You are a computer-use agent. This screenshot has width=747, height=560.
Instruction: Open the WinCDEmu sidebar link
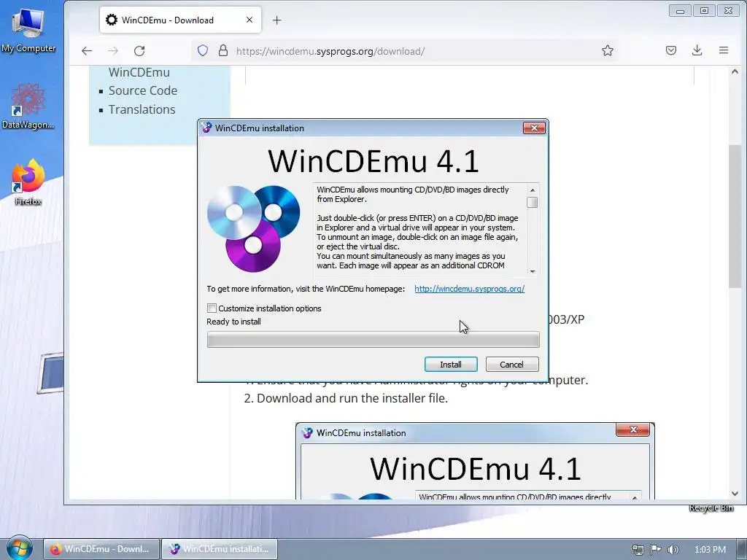(x=139, y=72)
